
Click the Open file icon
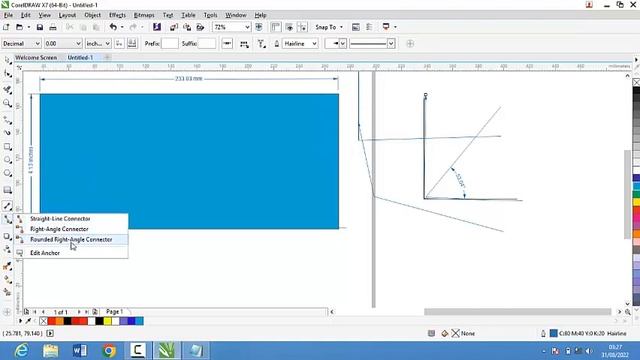pos(19,27)
